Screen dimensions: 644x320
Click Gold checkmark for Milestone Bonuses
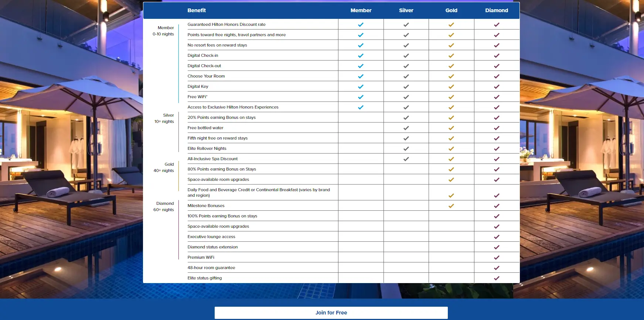point(451,206)
